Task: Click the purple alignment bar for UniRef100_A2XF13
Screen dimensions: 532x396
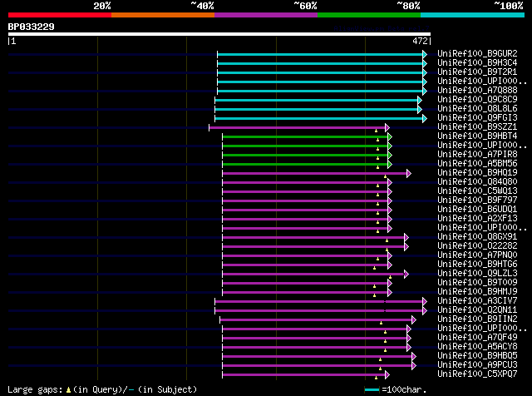Action: tap(307, 220)
